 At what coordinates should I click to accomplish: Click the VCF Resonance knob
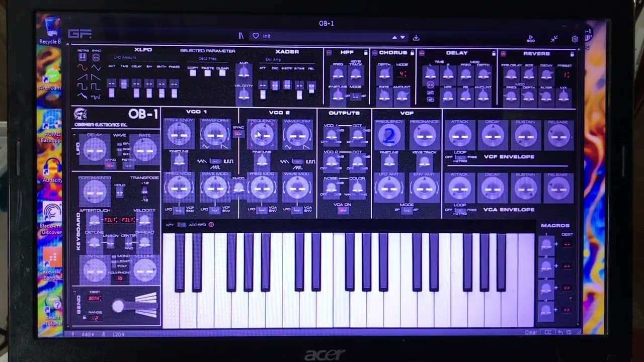(425, 136)
